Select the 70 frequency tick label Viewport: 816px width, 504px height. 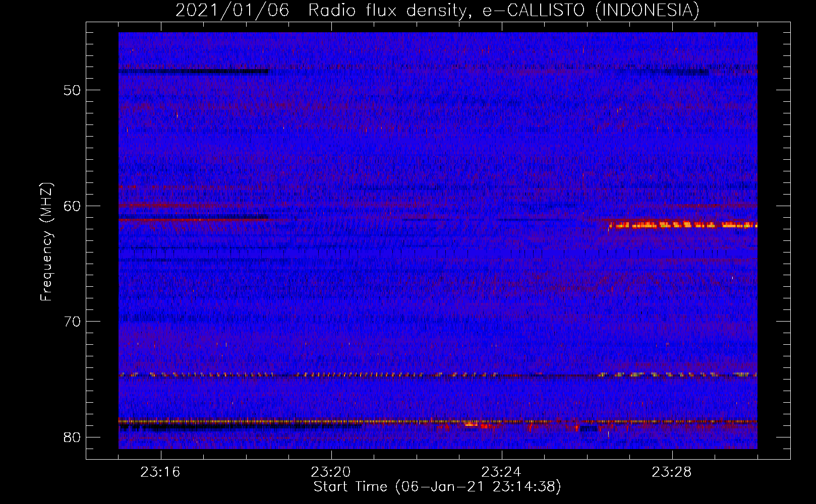pyautogui.click(x=72, y=322)
